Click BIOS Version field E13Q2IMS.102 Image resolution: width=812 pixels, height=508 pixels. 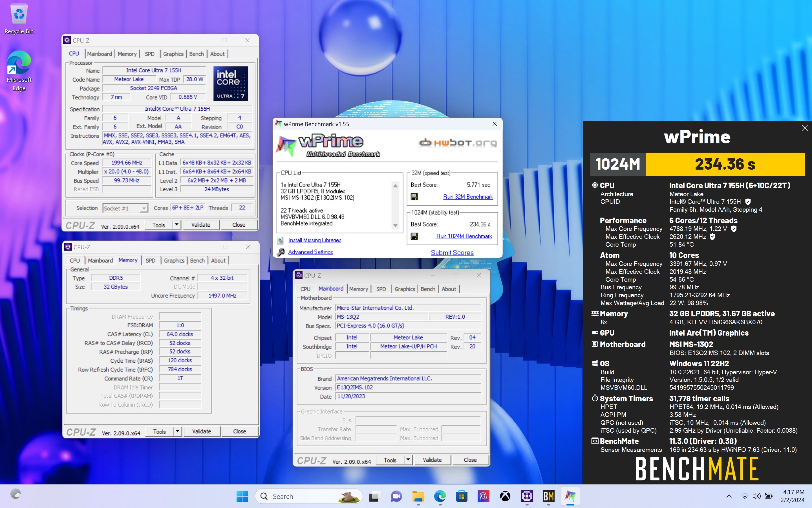tap(408, 387)
